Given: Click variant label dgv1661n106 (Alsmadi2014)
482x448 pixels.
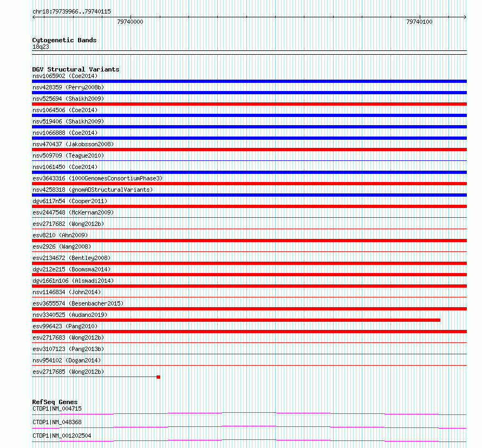Looking at the screenshot, I should tap(73, 281).
